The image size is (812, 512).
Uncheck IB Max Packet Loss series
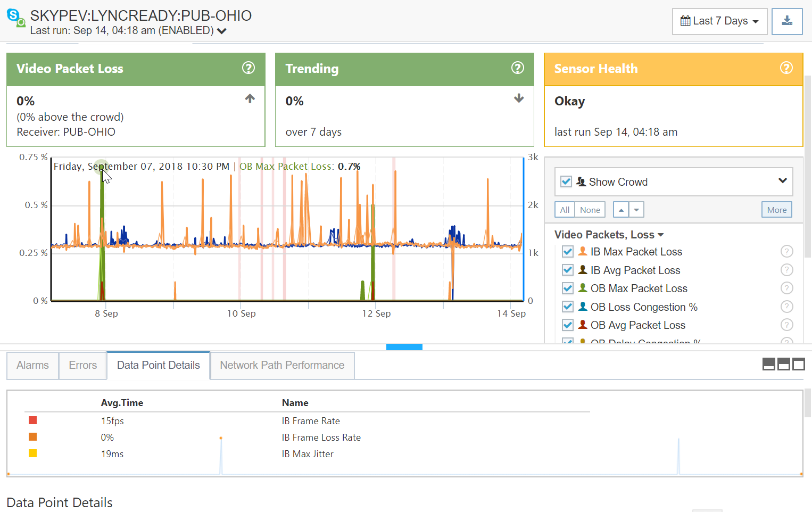point(568,252)
